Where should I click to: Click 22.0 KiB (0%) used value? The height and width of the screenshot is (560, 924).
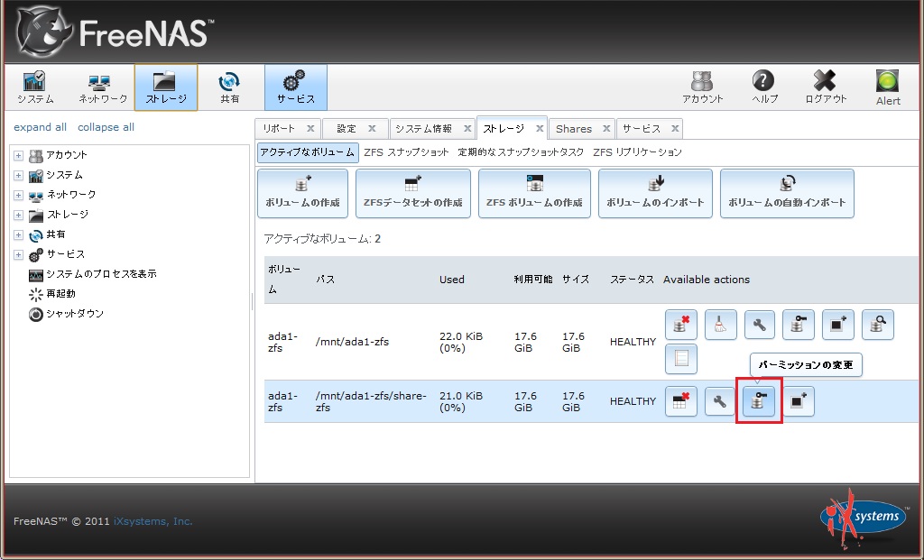tap(461, 342)
